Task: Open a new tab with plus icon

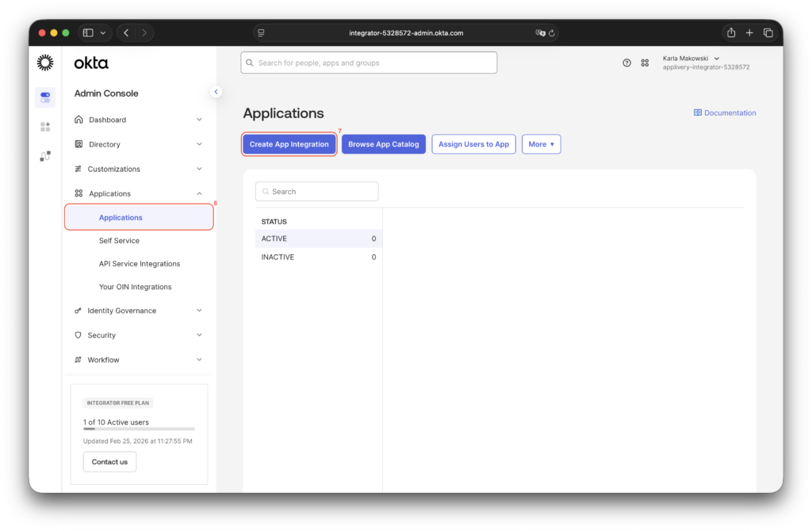Action: [x=749, y=32]
